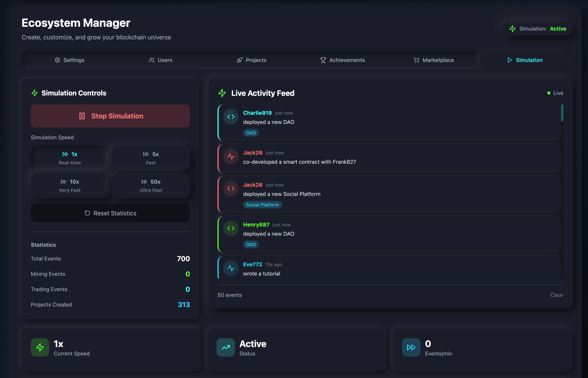Clear the live activity feed

(556, 295)
